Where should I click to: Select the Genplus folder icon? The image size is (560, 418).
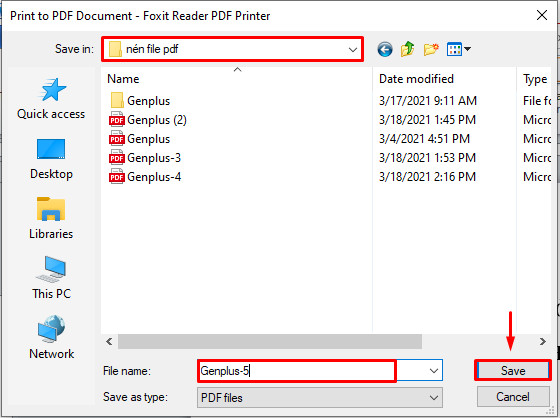[117, 101]
